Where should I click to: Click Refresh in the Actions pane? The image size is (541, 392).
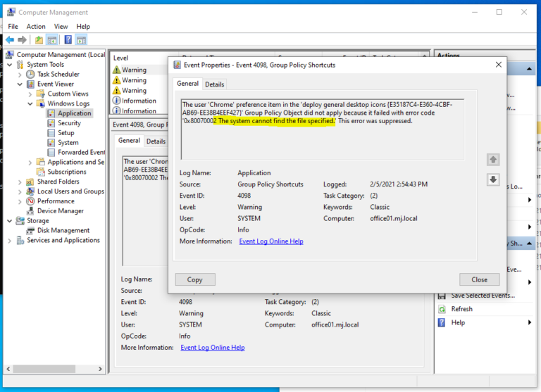(461, 309)
